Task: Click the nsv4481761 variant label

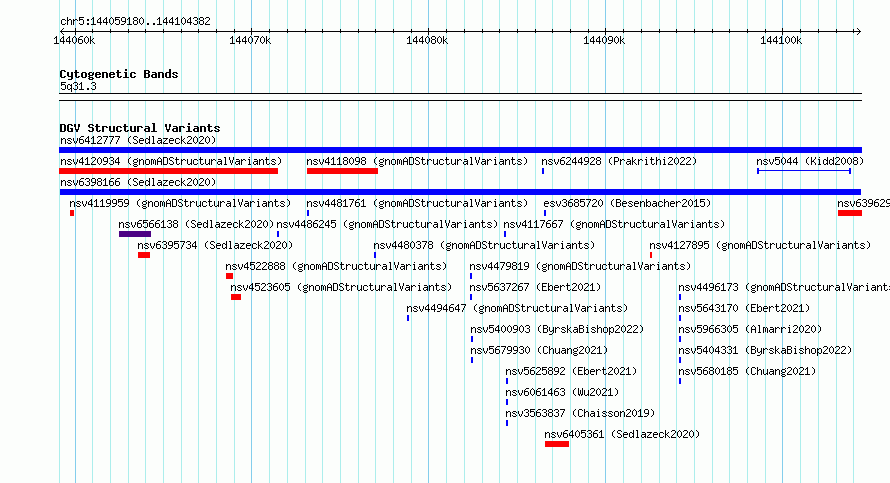Action: (x=417, y=203)
